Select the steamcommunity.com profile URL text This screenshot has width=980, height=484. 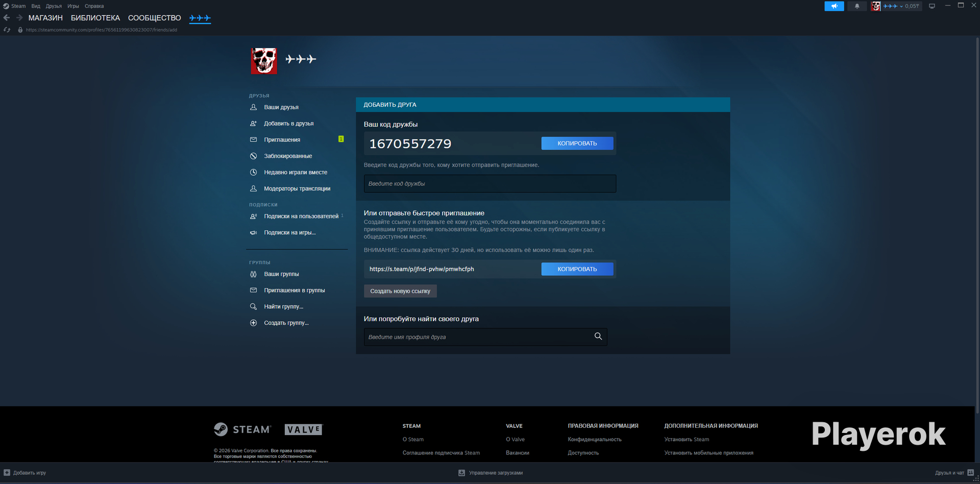coord(102,30)
